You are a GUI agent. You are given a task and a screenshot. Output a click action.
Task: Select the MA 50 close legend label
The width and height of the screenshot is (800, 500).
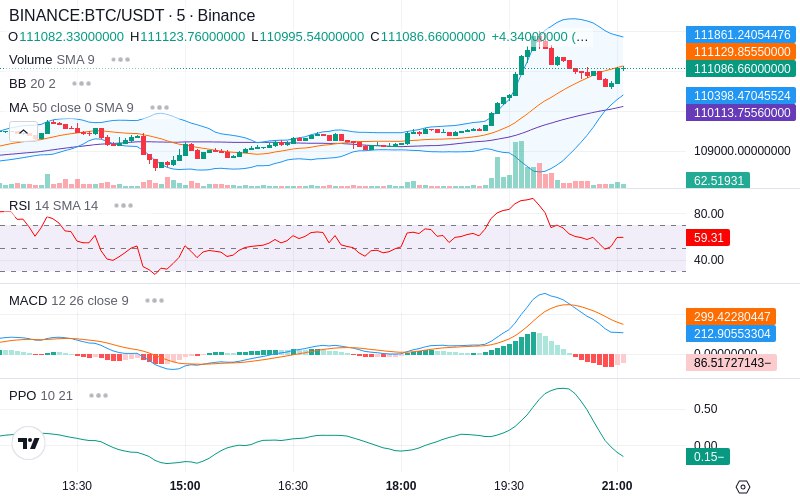(x=71, y=108)
